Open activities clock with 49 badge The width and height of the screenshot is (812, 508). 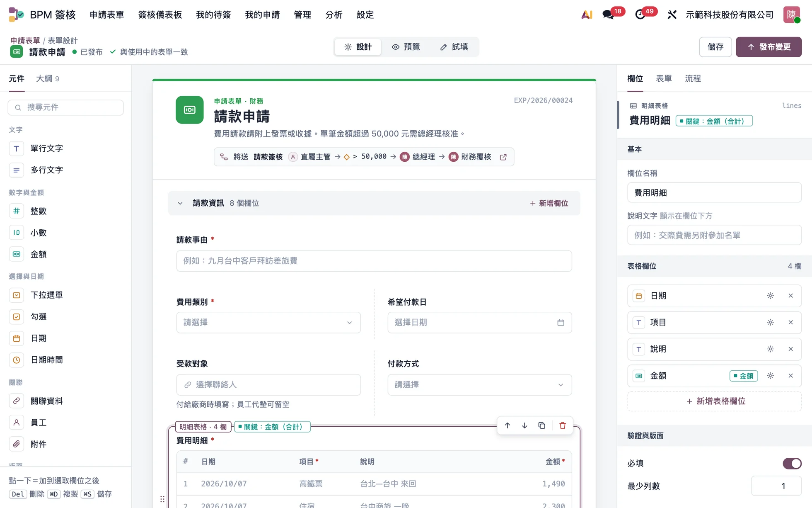pos(640,15)
